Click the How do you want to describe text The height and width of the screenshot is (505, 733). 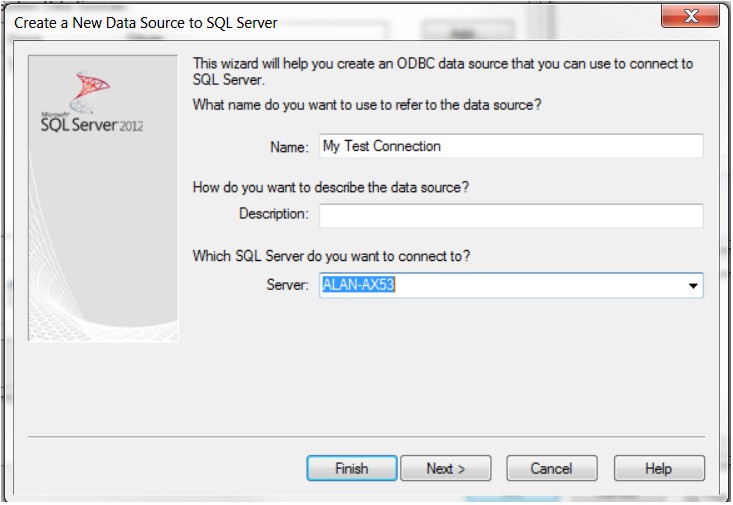[x=331, y=187]
